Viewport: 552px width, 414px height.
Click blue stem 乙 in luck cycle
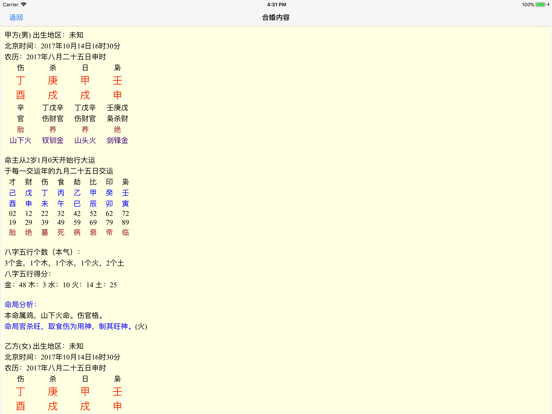pyautogui.click(x=77, y=193)
